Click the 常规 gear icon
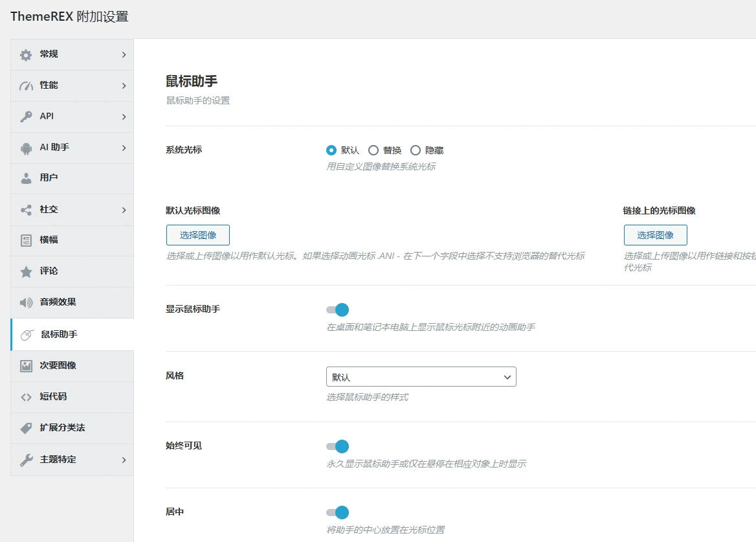 coord(26,54)
